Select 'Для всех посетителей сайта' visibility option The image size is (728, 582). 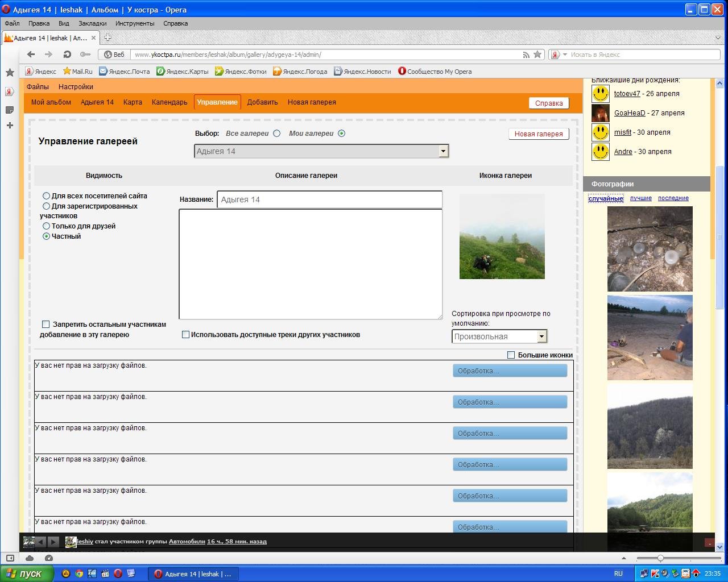pyautogui.click(x=47, y=196)
